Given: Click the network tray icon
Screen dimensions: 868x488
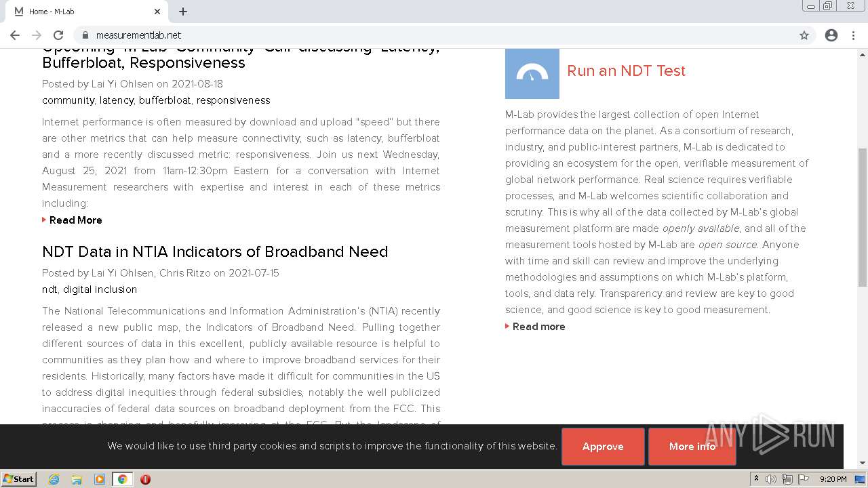Looking at the screenshot, I should 787,479.
